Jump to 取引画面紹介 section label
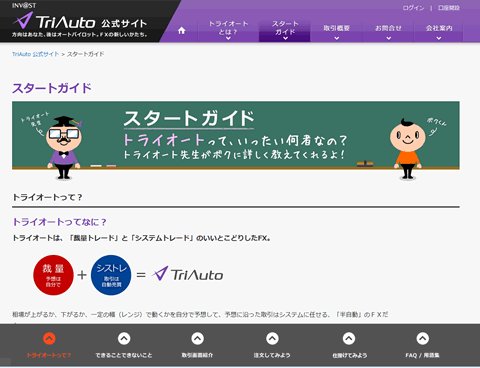 (197, 355)
